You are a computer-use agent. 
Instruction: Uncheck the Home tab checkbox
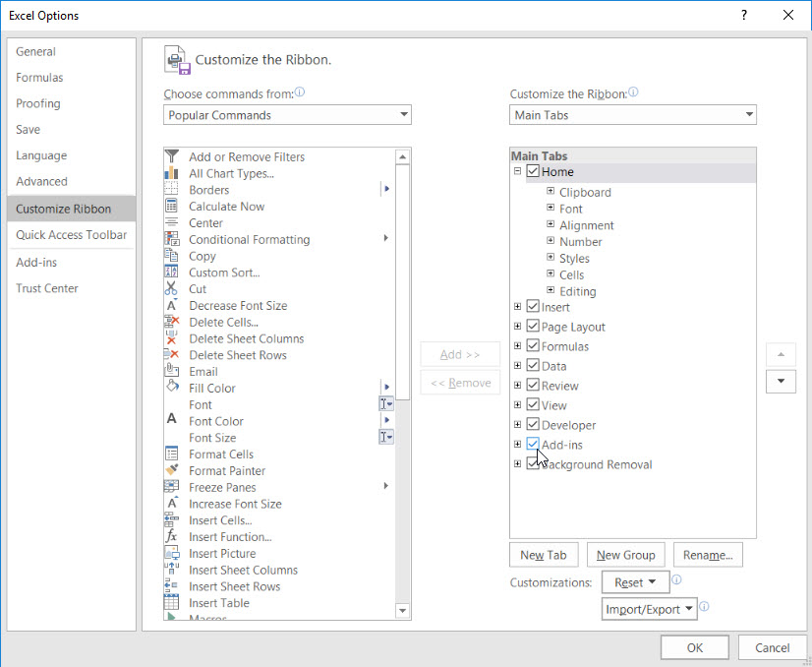[533, 171]
